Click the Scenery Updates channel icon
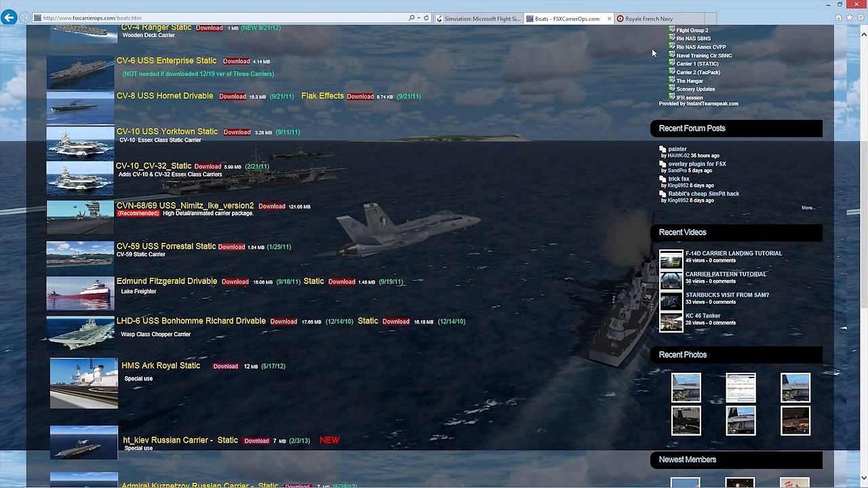The height and width of the screenshot is (488, 868). point(671,88)
